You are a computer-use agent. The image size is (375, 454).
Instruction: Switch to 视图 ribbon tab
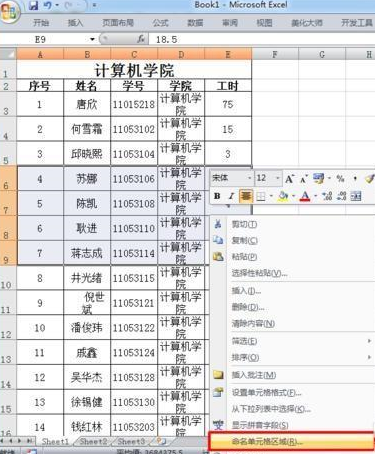tap(264, 23)
